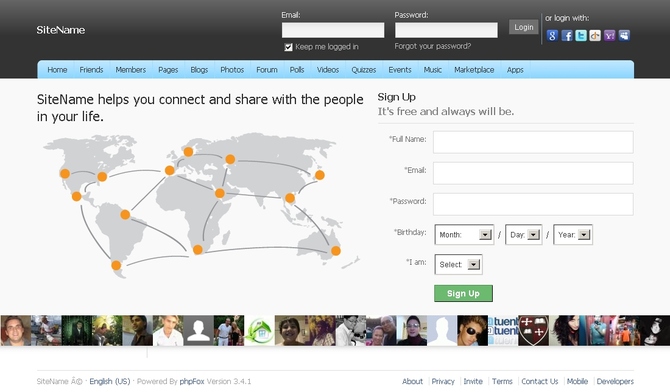The height and width of the screenshot is (392, 670).
Task: Focus the Full Name field in the sign-up form
Action: tap(533, 142)
